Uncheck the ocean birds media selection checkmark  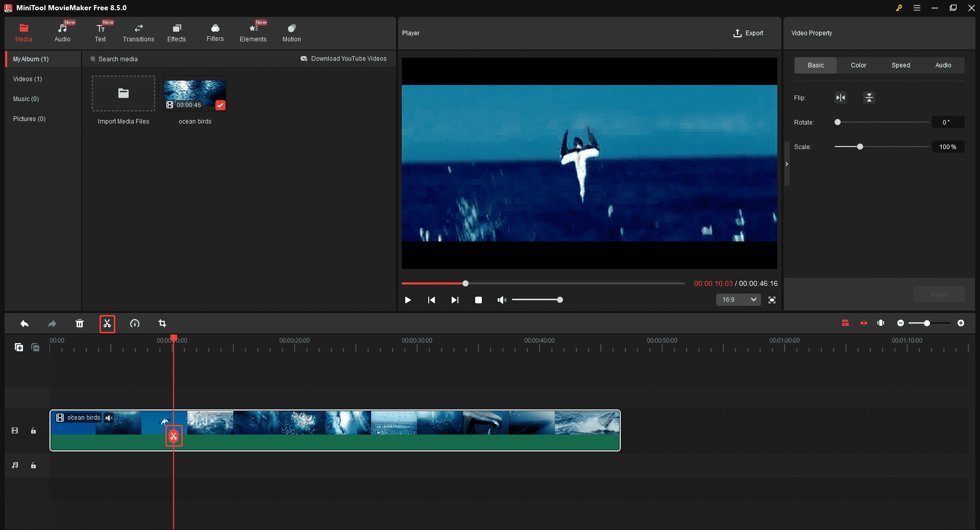220,105
